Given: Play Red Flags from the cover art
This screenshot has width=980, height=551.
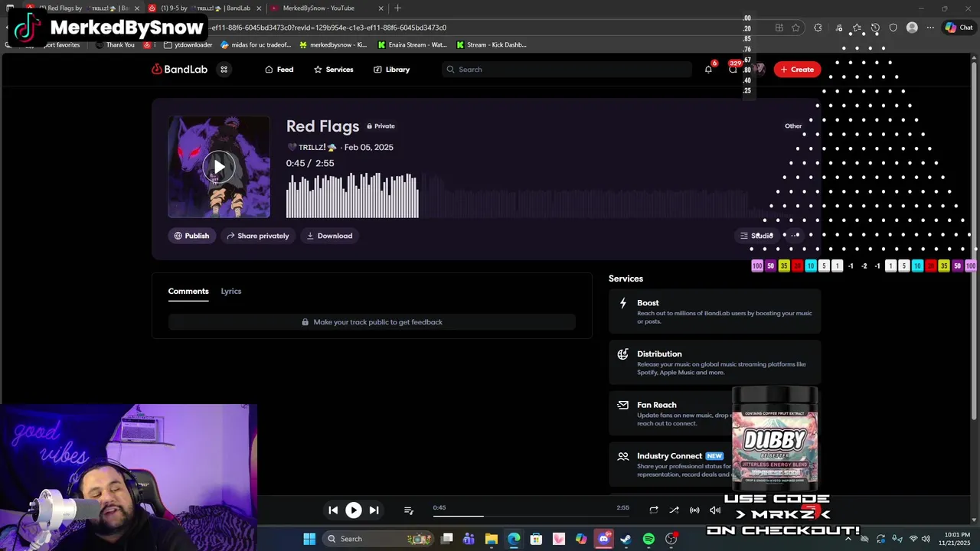Looking at the screenshot, I should [x=219, y=167].
